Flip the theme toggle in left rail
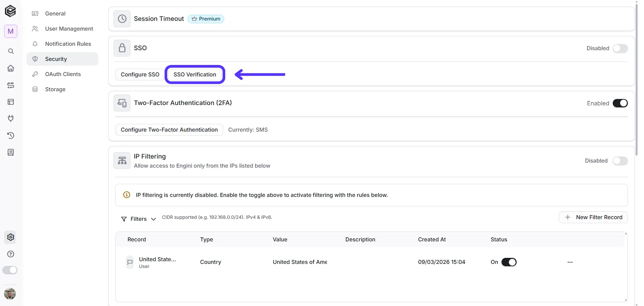 (10, 270)
